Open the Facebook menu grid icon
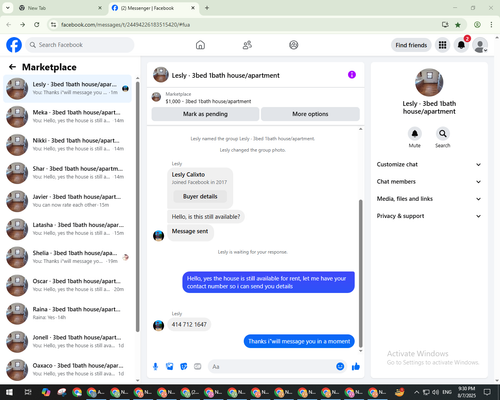Viewport: 500px width, 400px height. [442, 45]
